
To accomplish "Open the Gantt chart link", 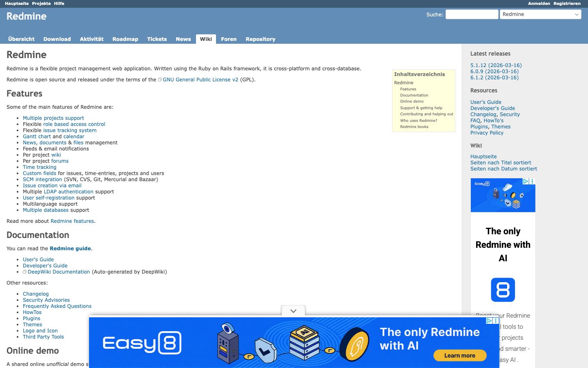I will coord(37,137).
